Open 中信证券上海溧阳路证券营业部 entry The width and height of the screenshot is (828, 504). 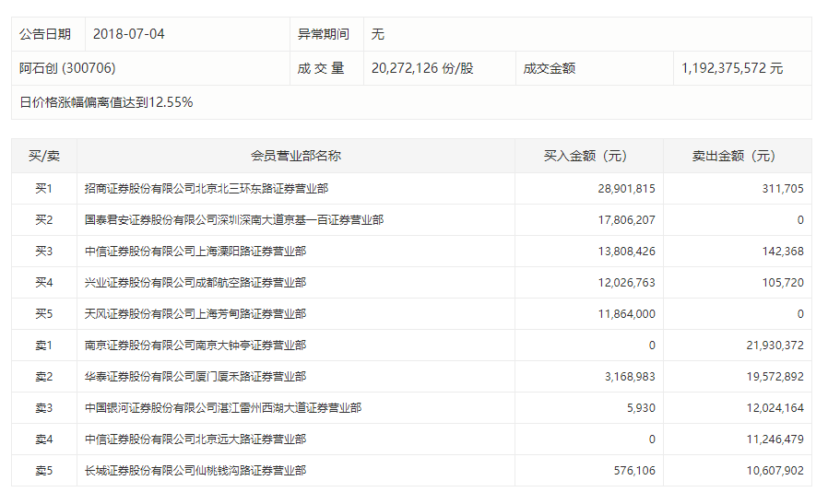click(195, 252)
